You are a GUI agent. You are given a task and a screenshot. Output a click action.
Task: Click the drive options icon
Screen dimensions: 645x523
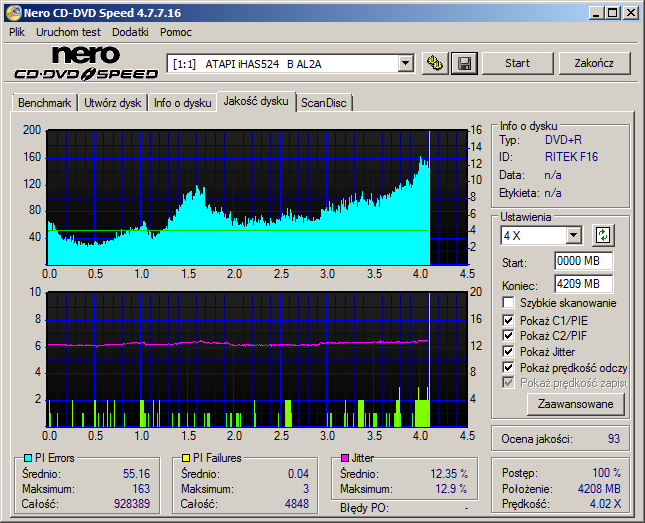pos(435,63)
